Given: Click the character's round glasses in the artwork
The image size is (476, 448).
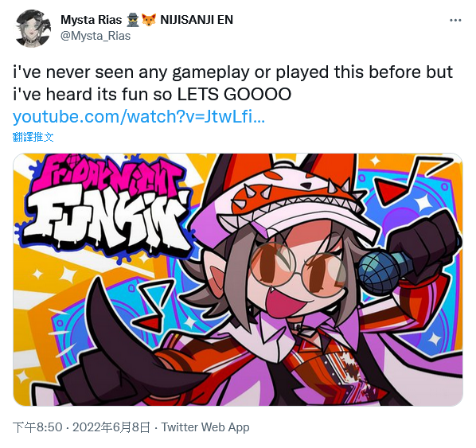Looking at the screenshot, I should click(x=298, y=270).
